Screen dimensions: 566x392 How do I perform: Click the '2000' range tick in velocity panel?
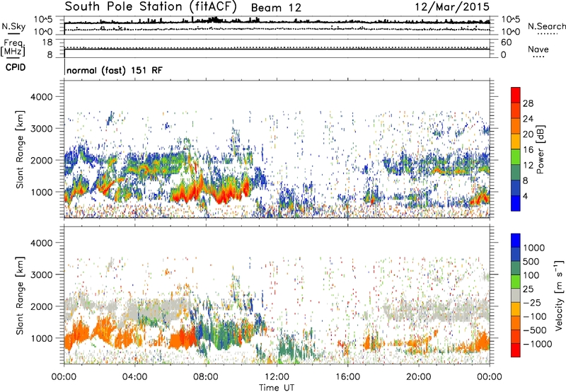[42, 306]
